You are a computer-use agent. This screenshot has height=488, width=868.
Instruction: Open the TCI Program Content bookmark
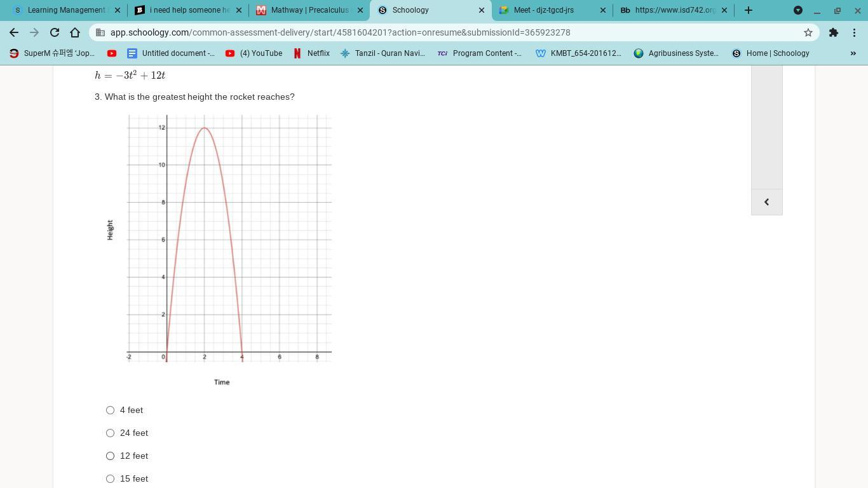480,53
